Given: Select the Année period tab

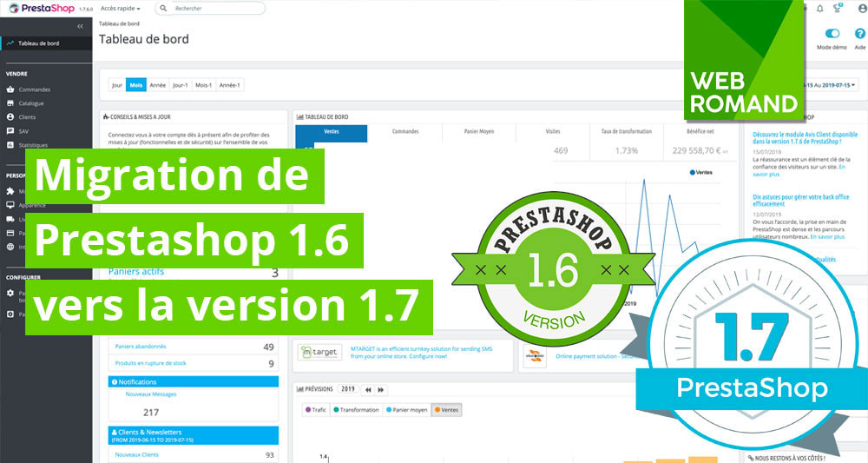Looking at the screenshot, I should click(x=157, y=85).
